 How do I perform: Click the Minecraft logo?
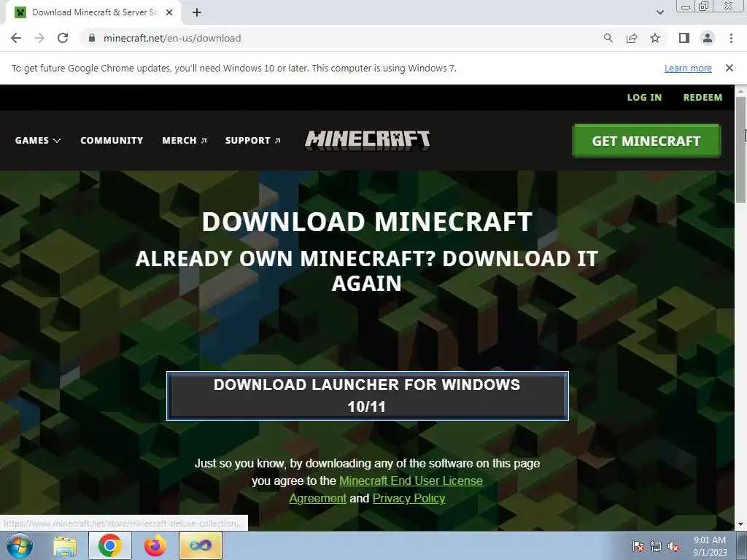[x=368, y=141]
